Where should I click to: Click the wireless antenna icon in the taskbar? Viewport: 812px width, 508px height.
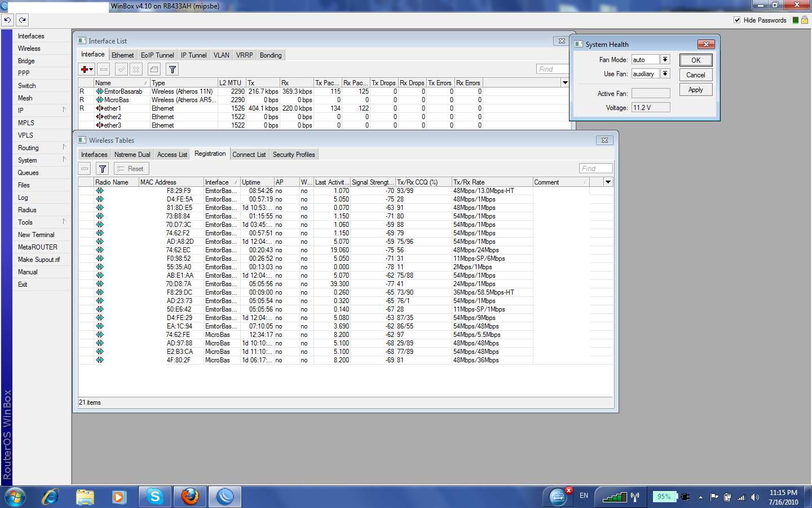pyautogui.click(x=635, y=497)
